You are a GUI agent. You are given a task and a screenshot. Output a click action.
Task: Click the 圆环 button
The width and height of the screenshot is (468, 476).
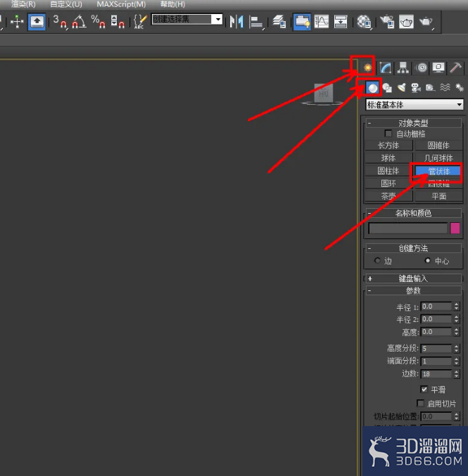[x=388, y=184]
